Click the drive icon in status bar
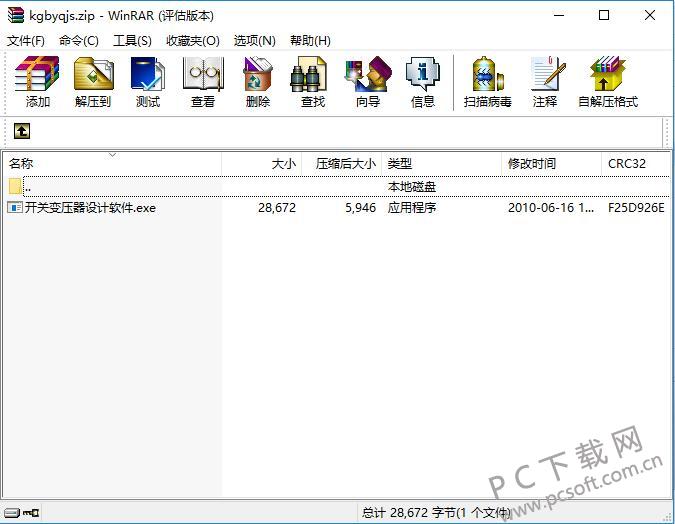Viewport: 675px width, 524px height. pos(12,512)
